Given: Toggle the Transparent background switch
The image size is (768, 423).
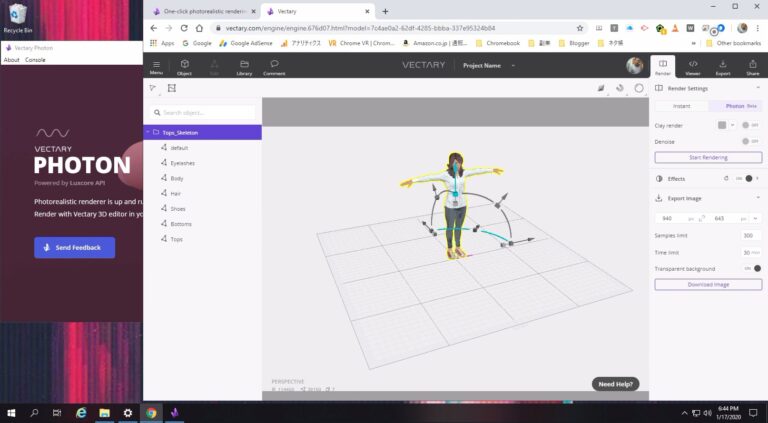Looking at the screenshot, I should coord(753,268).
